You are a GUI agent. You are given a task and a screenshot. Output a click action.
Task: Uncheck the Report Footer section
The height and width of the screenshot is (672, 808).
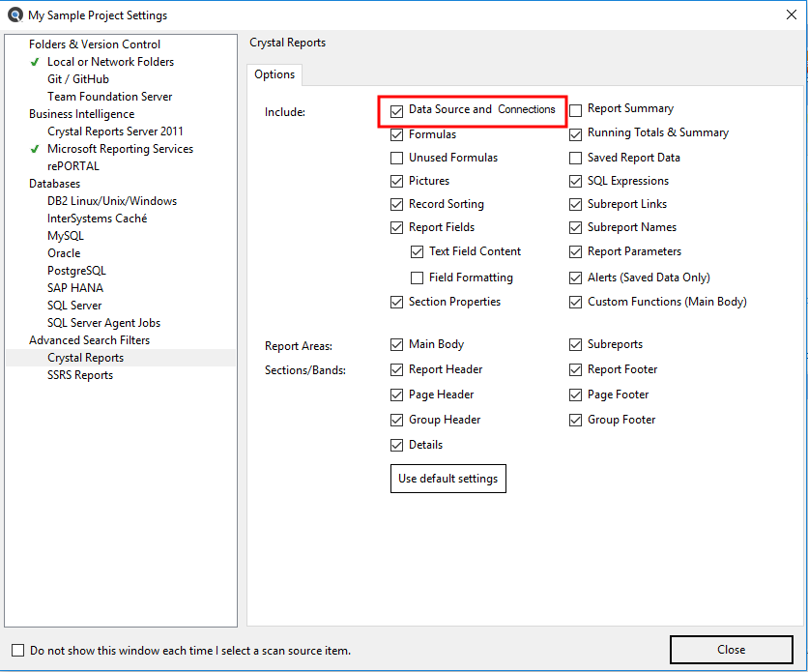(x=576, y=370)
